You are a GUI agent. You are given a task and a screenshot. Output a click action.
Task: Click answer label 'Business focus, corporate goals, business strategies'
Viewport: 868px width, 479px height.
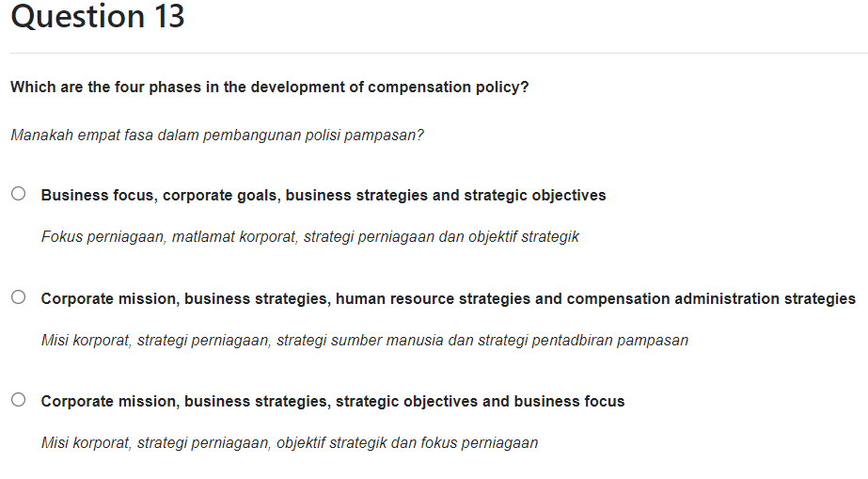coord(324,196)
